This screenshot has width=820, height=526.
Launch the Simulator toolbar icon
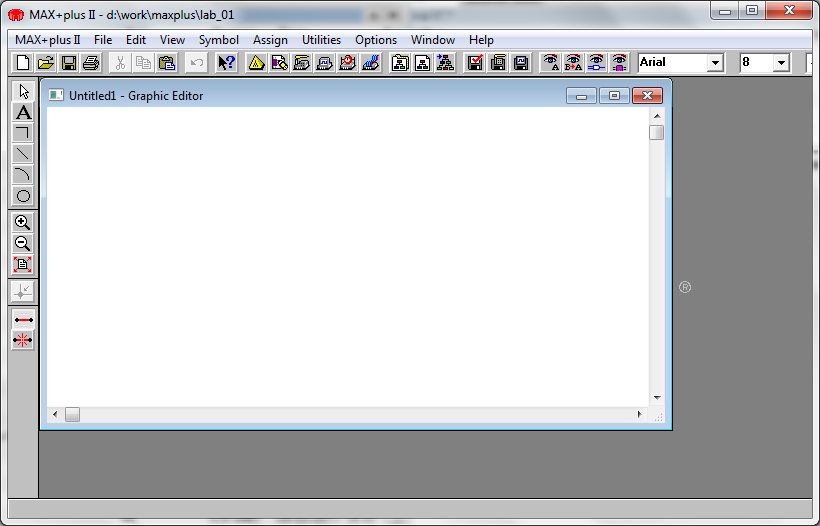coord(325,63)
